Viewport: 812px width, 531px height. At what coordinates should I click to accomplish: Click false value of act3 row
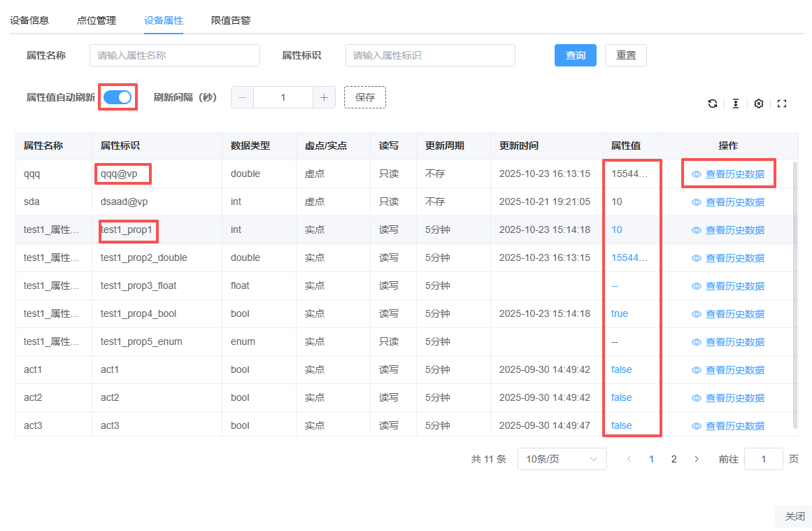pos(622,425)
